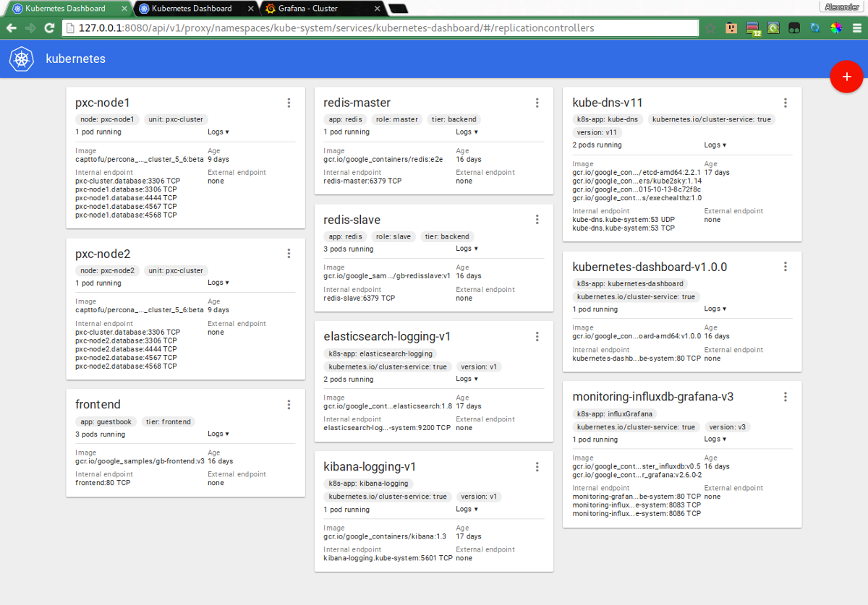Open the Logs dropdown for frontend
868x605 pixels.
(x=218, y=433)
